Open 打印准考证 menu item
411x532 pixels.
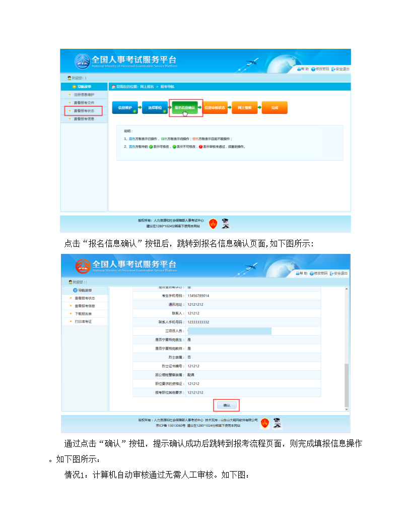coord(84,321)
